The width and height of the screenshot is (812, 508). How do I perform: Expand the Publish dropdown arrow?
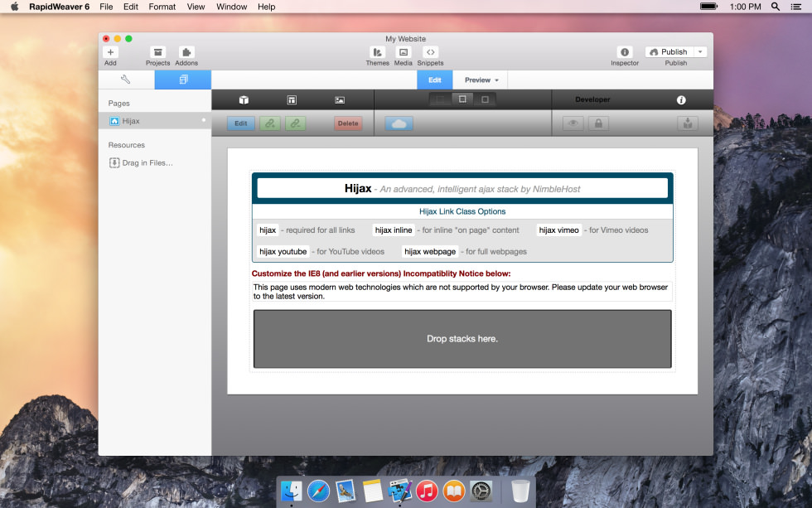coord(700,51)
